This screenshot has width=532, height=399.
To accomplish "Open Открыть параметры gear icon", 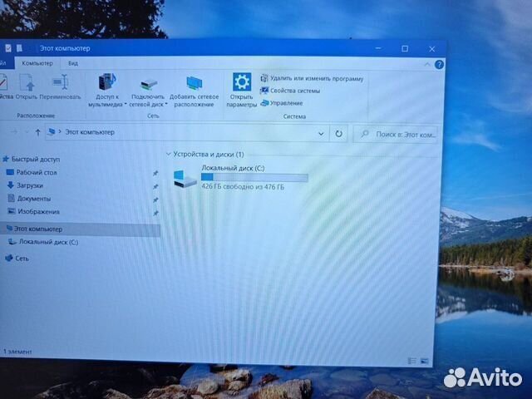I will tap(242, 82).
